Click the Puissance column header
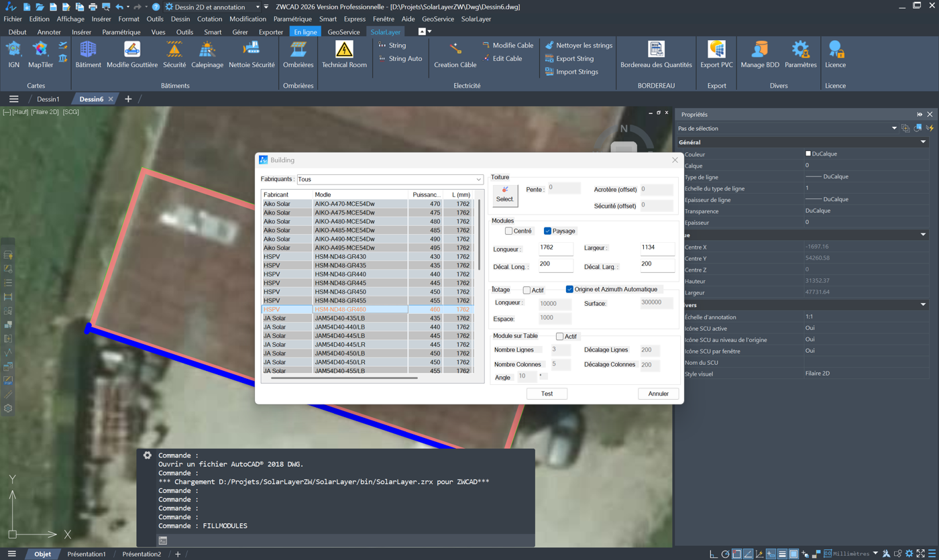This screenshot has width=939, height=560. pos(426,194)
